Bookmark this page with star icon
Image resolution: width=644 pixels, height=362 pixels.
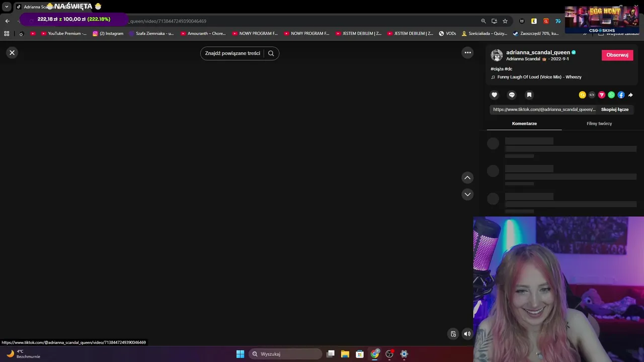click(505, 21)
